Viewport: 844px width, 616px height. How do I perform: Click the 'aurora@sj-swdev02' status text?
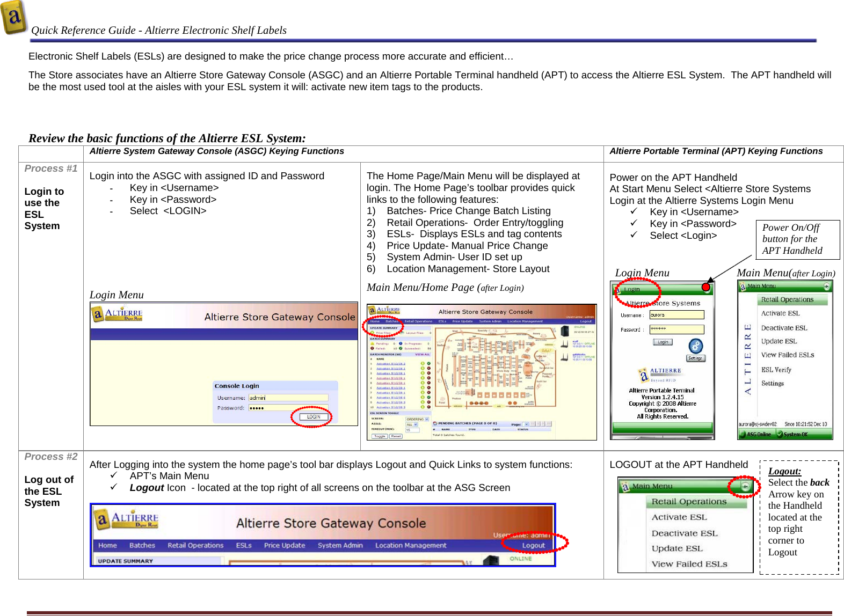pos(758,424)
